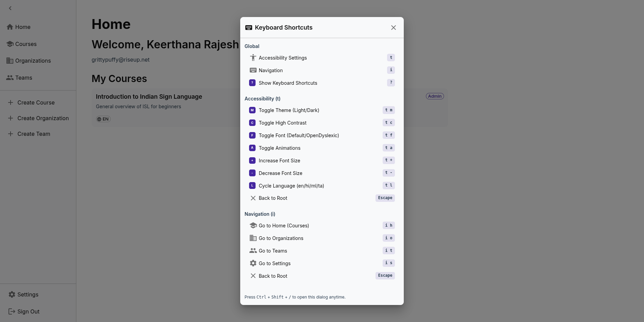Click 'Go to Settings' text
The height and width of the screenshot is (322, 644).
pos(275,263)
